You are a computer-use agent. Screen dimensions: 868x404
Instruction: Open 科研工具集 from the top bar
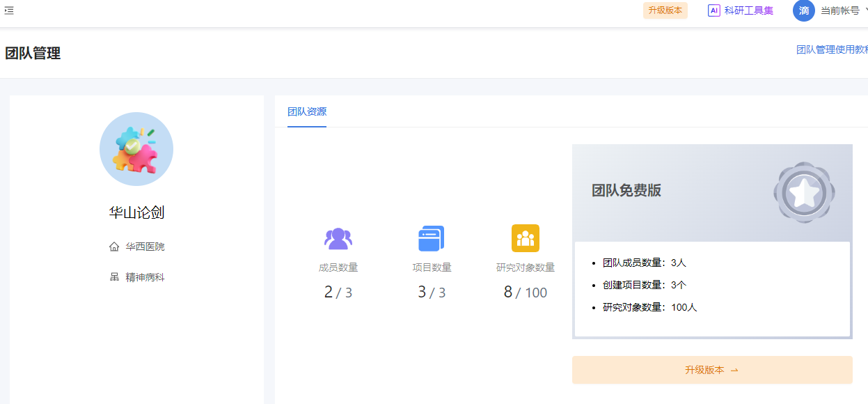[748, 10]
